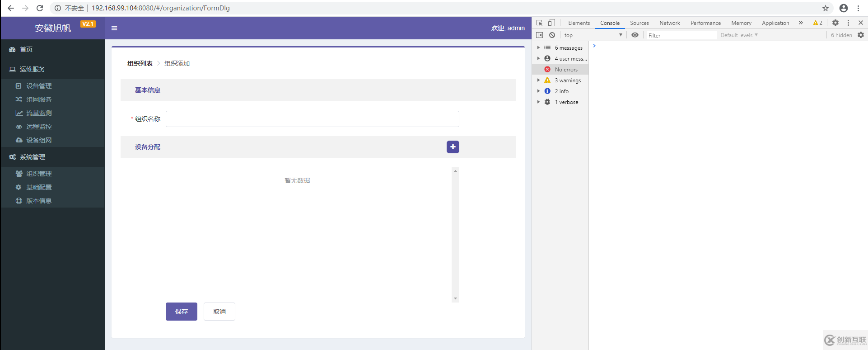Click the browser back arrow

point(11,8)
